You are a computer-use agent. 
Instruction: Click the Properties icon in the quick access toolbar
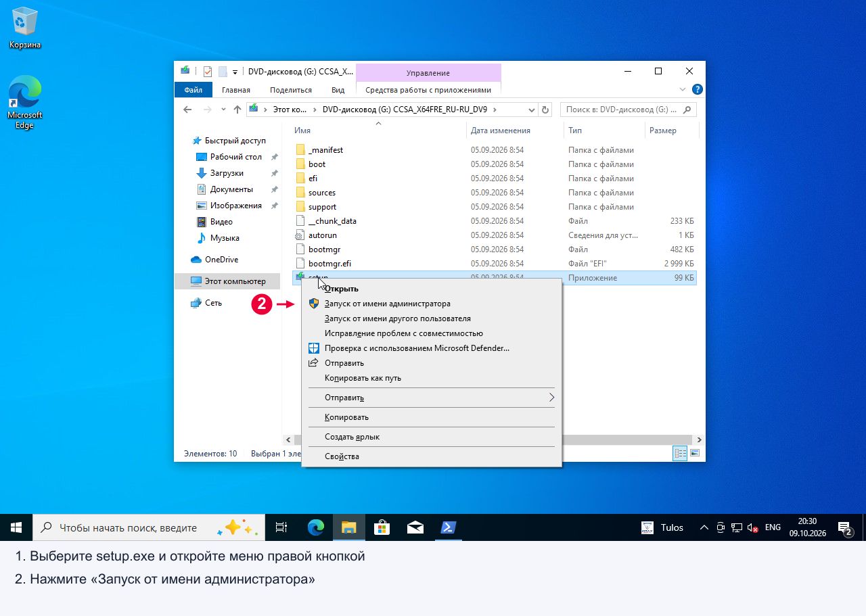[x=208, y=72]
